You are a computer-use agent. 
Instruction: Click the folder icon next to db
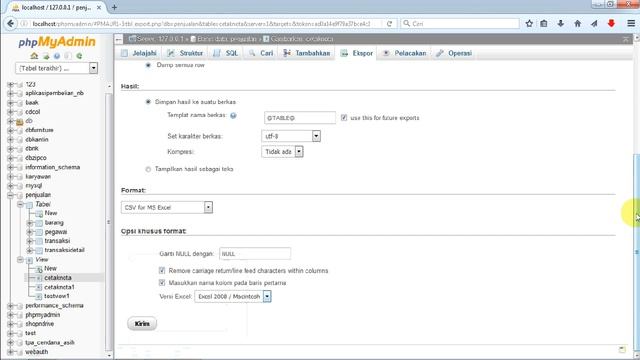coord(19,121)
